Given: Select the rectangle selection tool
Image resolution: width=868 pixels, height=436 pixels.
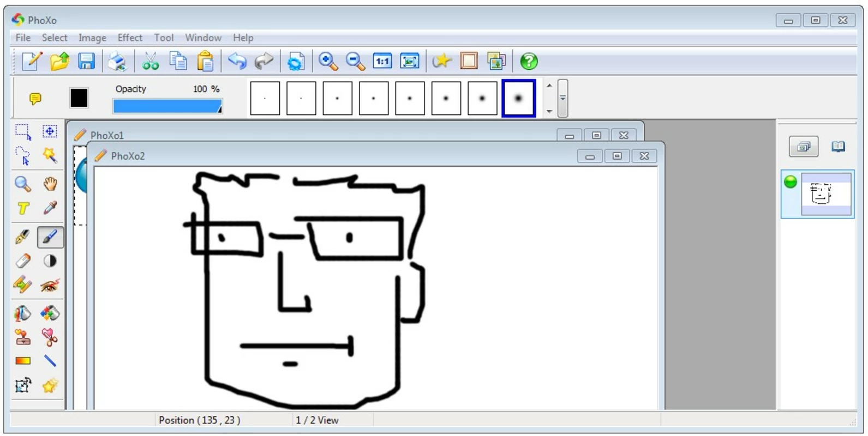Looking at the screenshot, I should tap(23, 131).
